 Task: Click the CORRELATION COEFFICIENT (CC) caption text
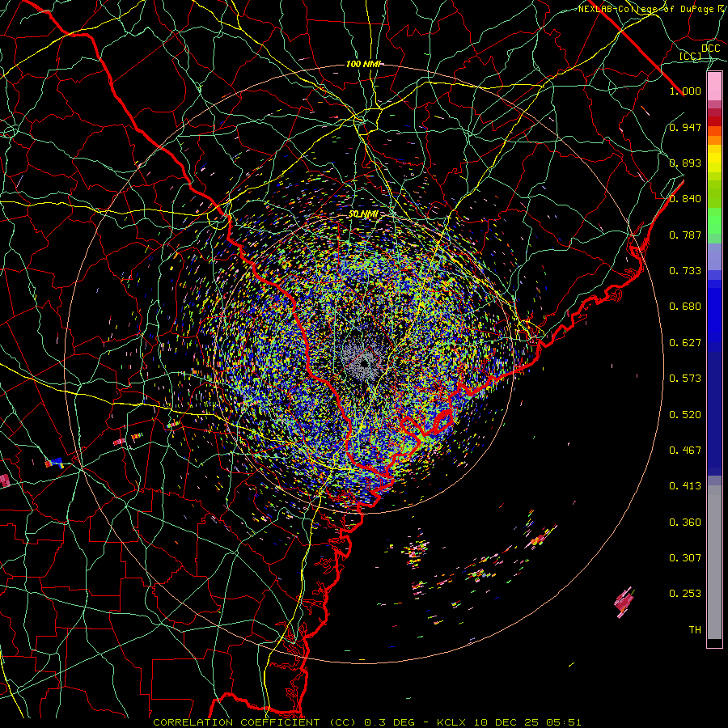255,722
